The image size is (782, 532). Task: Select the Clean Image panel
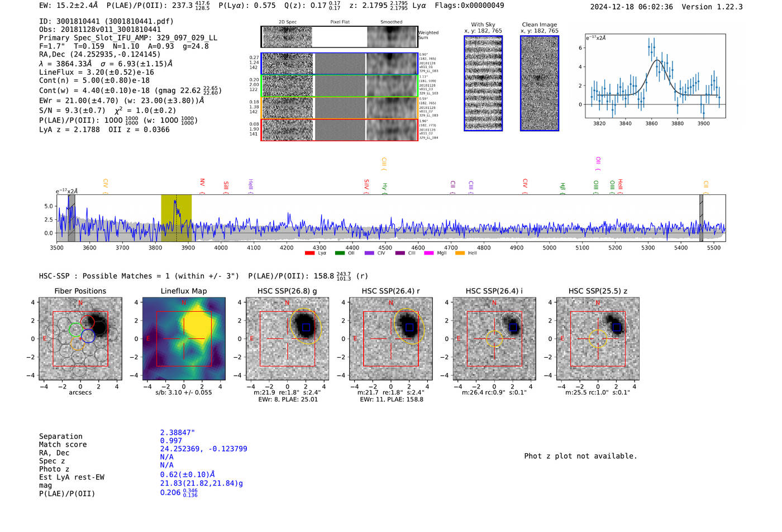540,83
